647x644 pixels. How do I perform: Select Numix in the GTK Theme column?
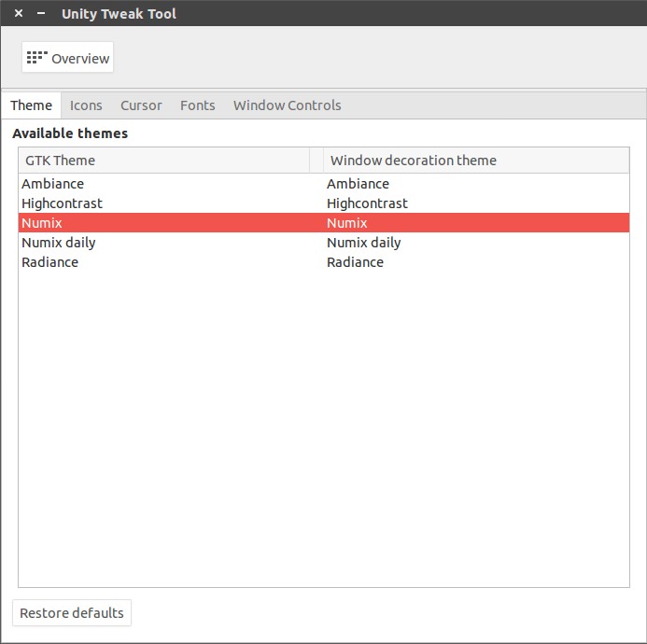tap(42, 223)
